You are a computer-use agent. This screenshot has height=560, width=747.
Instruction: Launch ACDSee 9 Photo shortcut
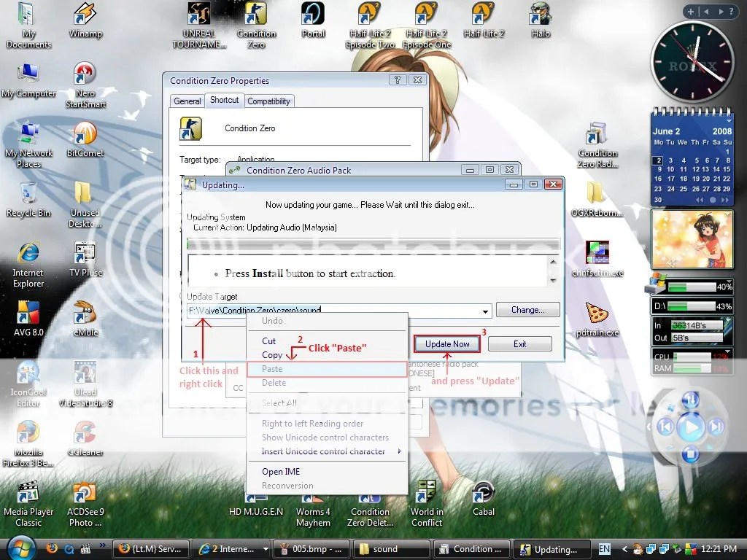85,504
